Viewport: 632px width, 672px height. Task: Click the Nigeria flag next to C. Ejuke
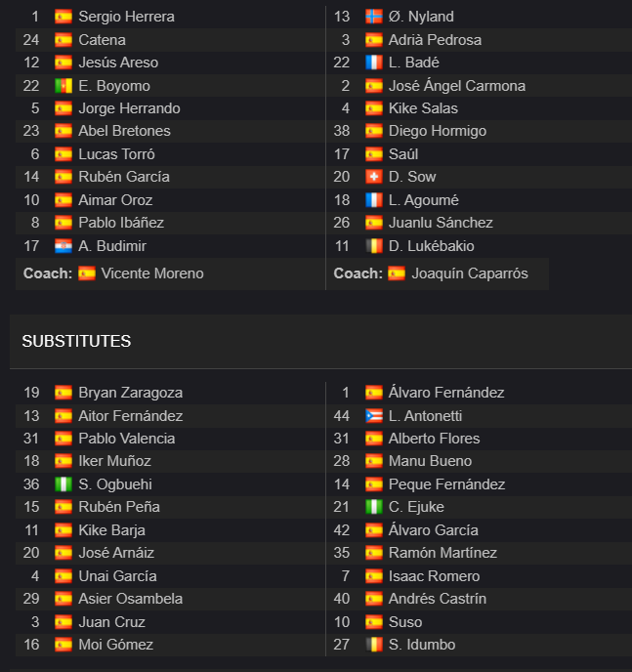[x=373, y=507]
